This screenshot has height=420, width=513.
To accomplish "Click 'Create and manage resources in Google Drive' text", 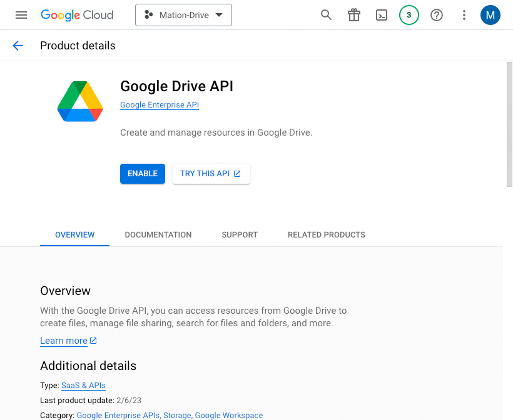I will click(x=216, y=132).
